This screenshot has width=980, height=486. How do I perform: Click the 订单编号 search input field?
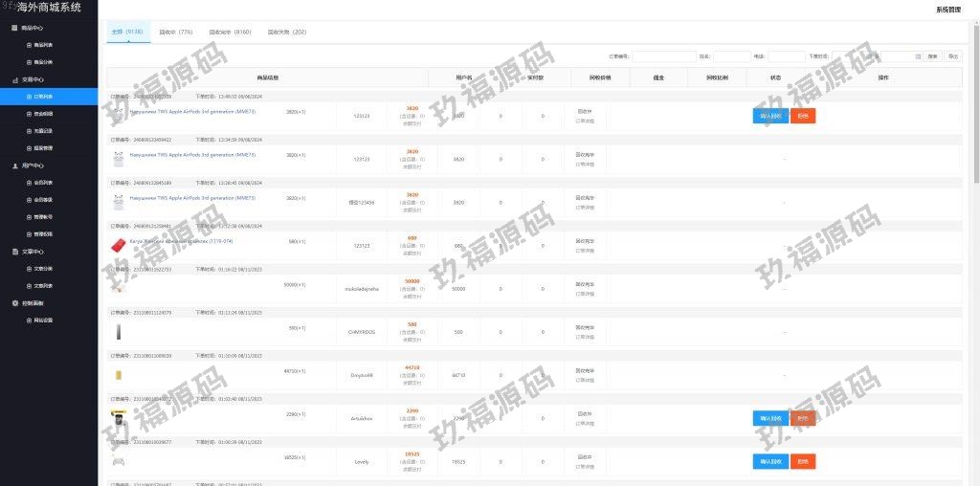coord(663,56)
